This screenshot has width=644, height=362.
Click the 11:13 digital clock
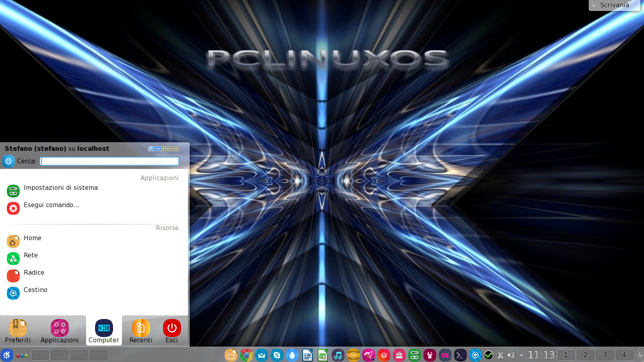pyautogui.click(x=541, y=355)
